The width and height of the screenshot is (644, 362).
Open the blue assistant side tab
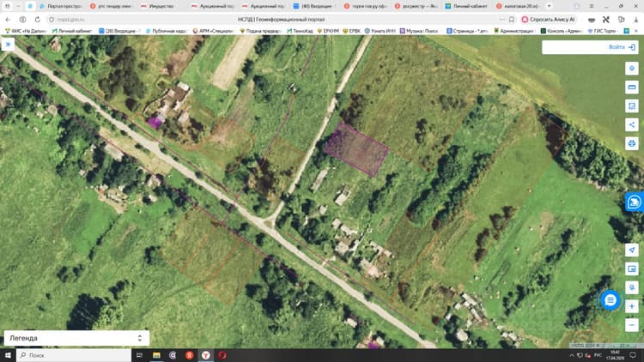point(635,202)
